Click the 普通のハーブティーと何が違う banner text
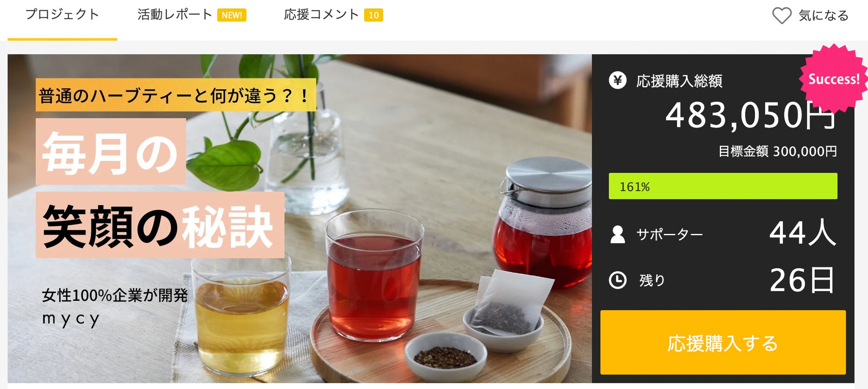 pos(176,95)
